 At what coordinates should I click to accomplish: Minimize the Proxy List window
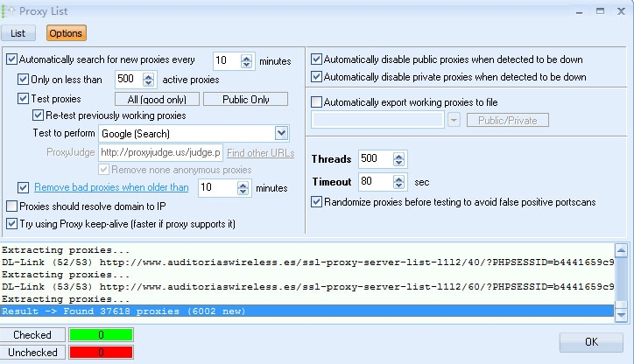(580, 11)
